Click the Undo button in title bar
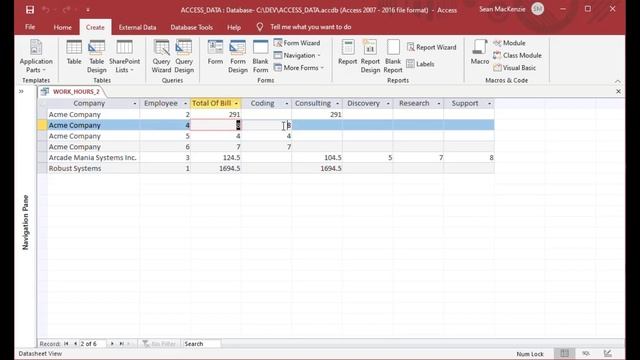 (x=46, y=9)
